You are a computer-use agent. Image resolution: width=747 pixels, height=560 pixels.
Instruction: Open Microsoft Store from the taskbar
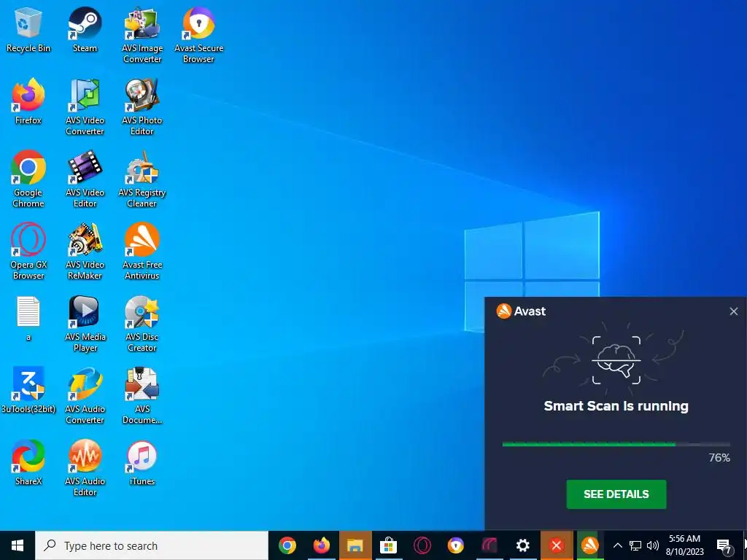tap(389, 545)
